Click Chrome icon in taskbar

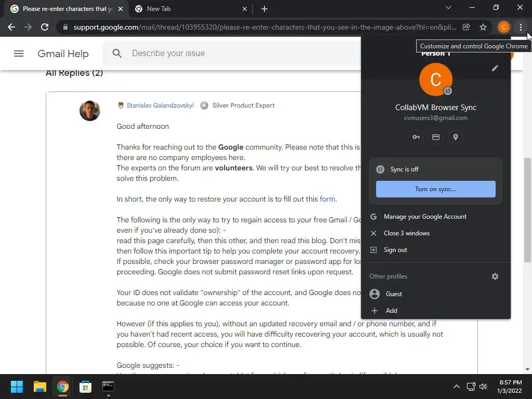[x=62, y=387]
